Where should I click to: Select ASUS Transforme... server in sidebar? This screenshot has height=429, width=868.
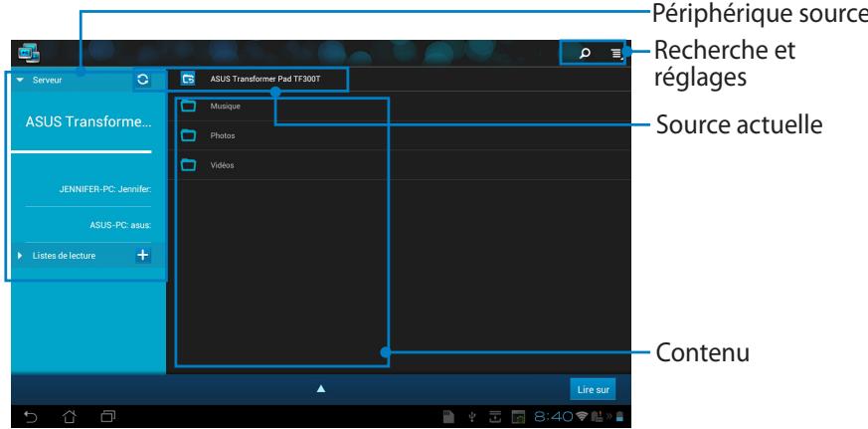tap(88, 122)
